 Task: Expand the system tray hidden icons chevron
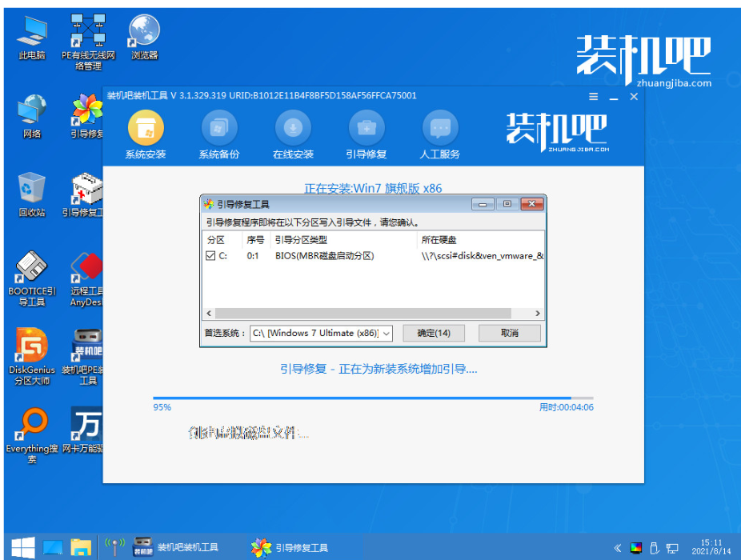pyautogui.click(x=618, y=548)
